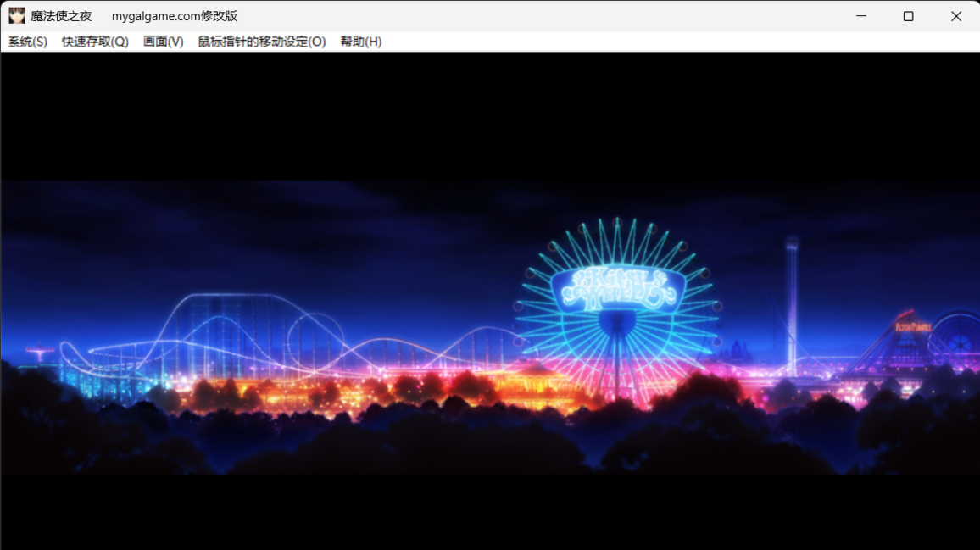This screenshot has height=550, width=980.
Task: Click the 魔法使之夜 app icon in title bar
Action: tap(17, 15)
